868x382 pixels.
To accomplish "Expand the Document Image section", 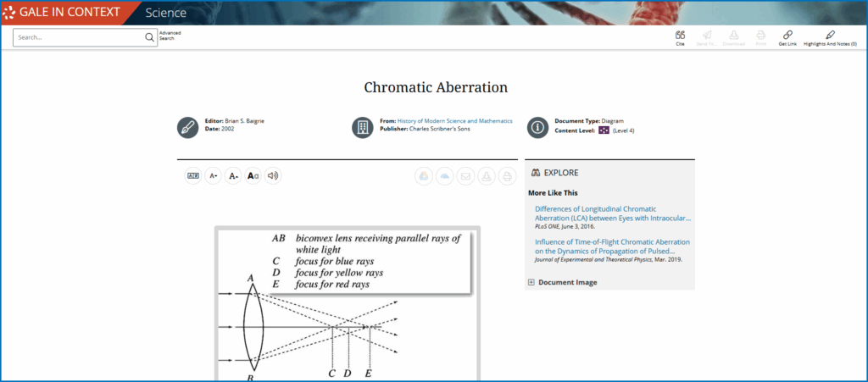I will 566,282.
